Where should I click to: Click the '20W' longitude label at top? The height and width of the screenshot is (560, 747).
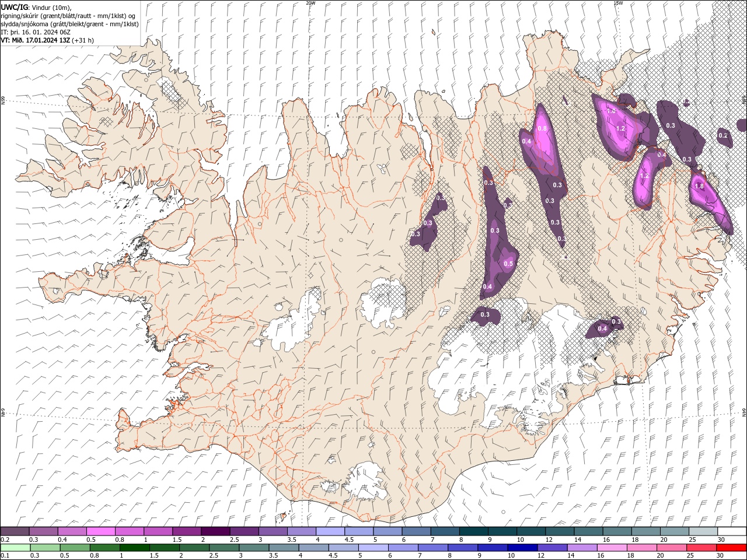(x=310, y=3)
